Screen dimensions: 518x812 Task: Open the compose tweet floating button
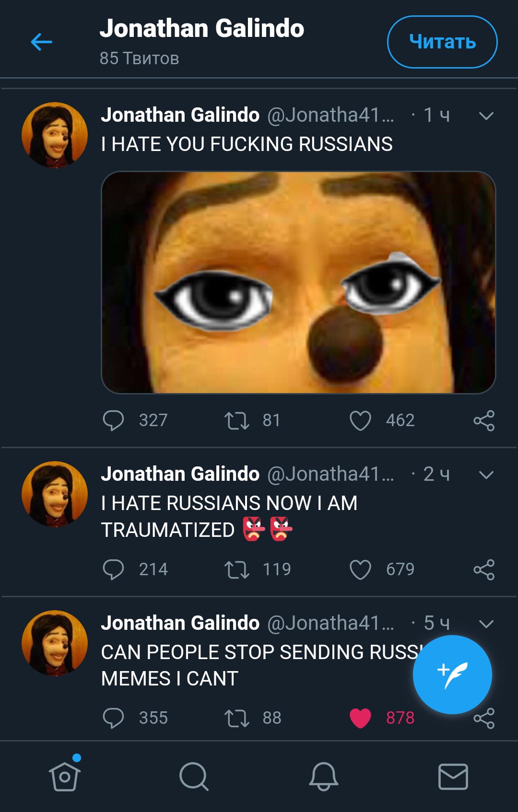[x=452, y=674]
